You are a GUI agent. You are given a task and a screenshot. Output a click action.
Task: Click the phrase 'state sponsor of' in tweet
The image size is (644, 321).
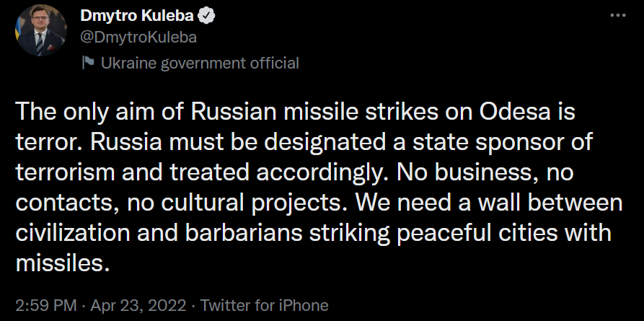point(503,143)
